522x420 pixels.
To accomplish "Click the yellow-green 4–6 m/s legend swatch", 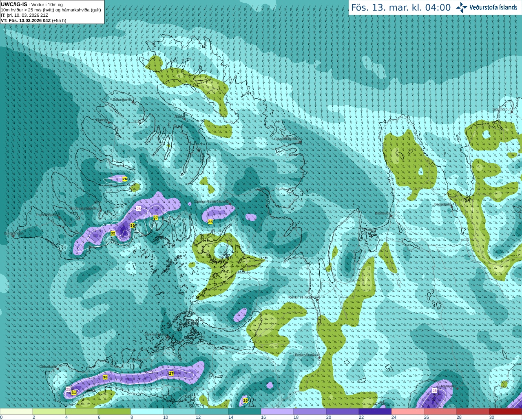I will point(82,411).
